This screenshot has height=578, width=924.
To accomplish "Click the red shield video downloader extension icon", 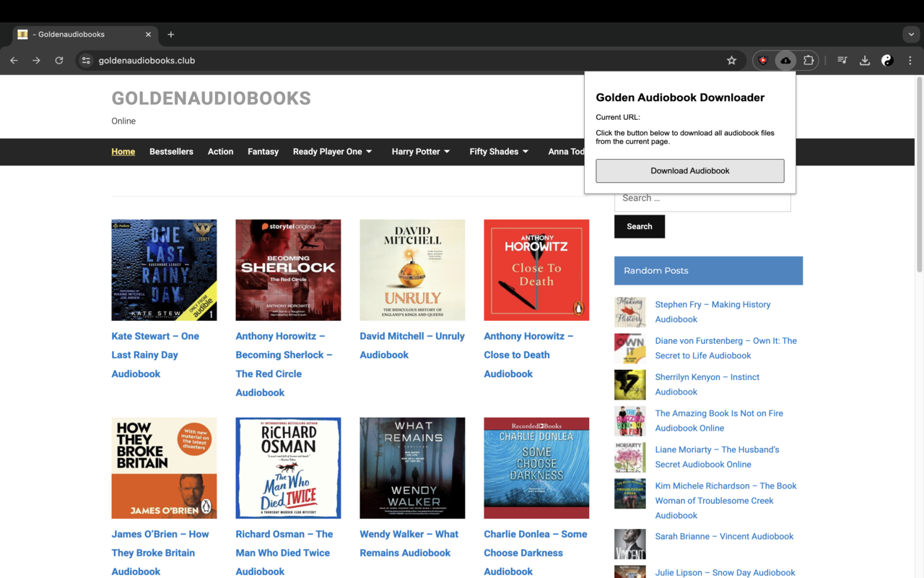I will [763, 60].
